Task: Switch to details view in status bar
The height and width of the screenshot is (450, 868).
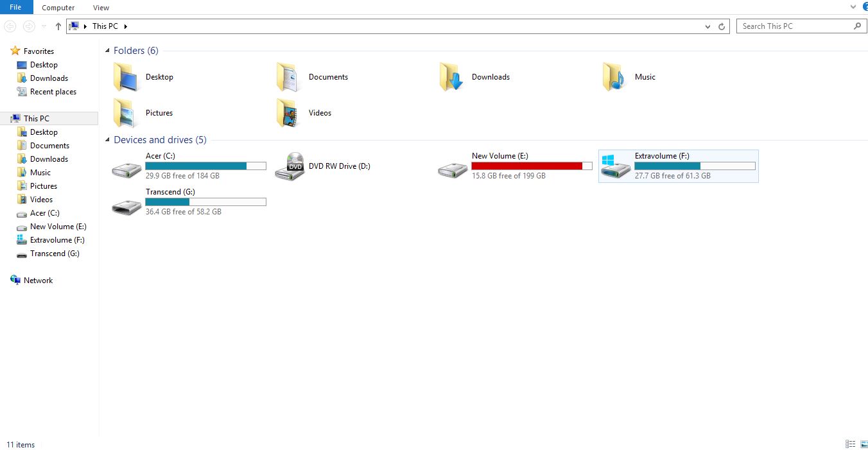Action: (850, 444)
